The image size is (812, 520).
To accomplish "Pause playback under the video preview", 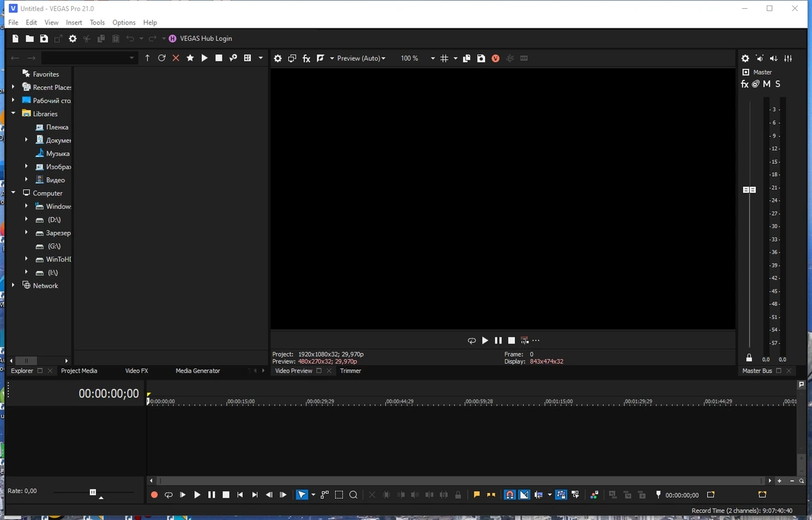I will pos(498,341).
